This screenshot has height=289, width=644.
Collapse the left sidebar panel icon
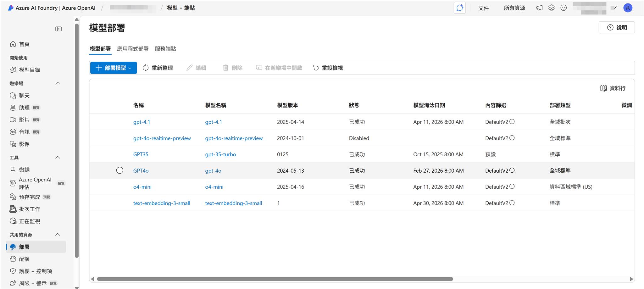(x=58, y=29)
